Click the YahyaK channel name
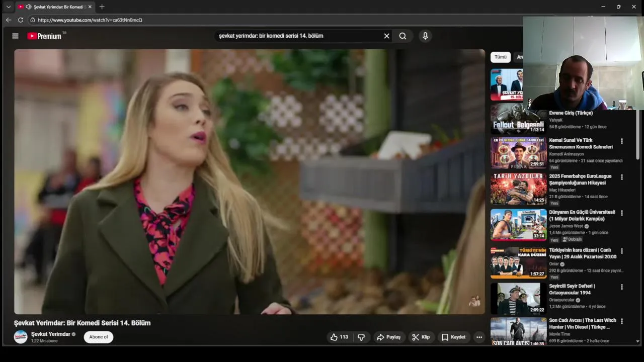Image resolution: width=644 pixels, height=362 pixels. coord(556,120)
